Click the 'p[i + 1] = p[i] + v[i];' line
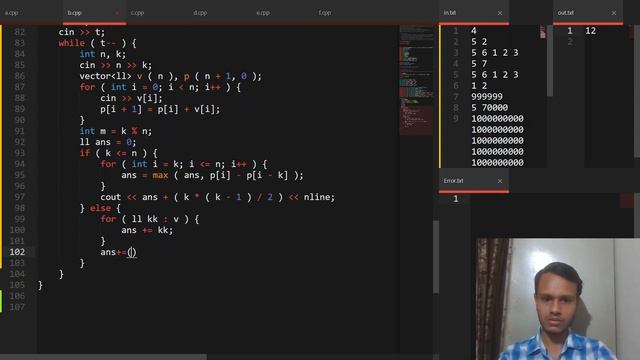The height and width of the screenshot is (360, 640). (x=160, y=109)
